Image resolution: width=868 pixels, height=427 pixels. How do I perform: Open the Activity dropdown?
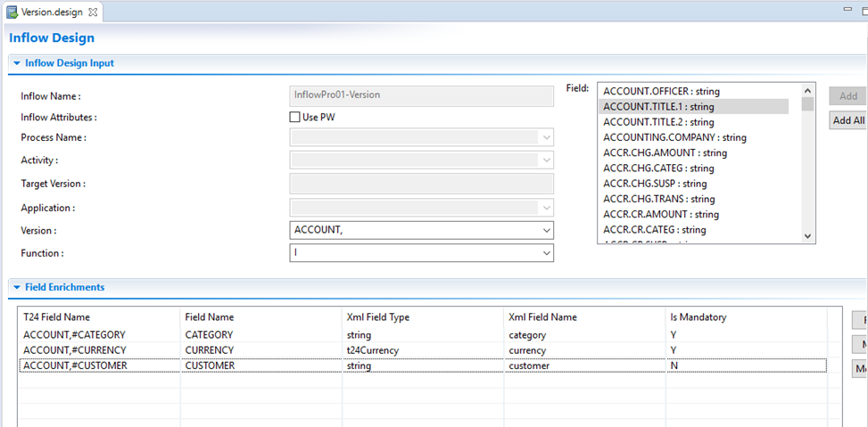545,160
